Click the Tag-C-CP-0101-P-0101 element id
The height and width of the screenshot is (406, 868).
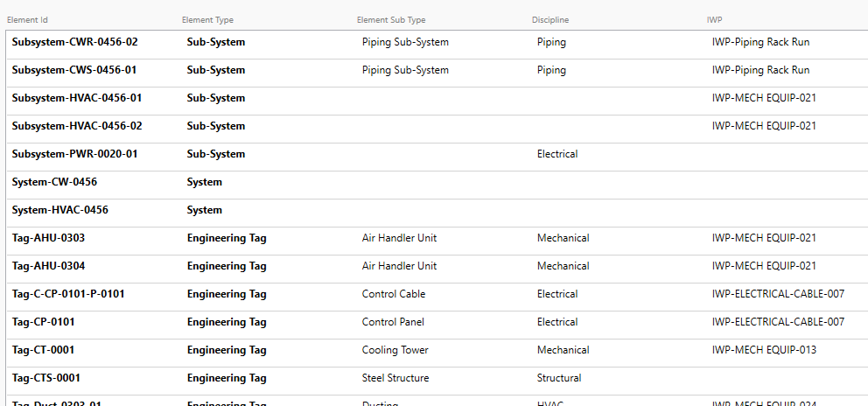(x=68, y=294)
